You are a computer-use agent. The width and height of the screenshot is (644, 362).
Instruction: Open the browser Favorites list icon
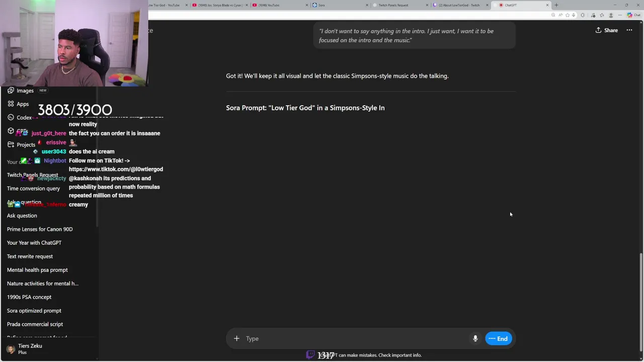pos(602,15)
